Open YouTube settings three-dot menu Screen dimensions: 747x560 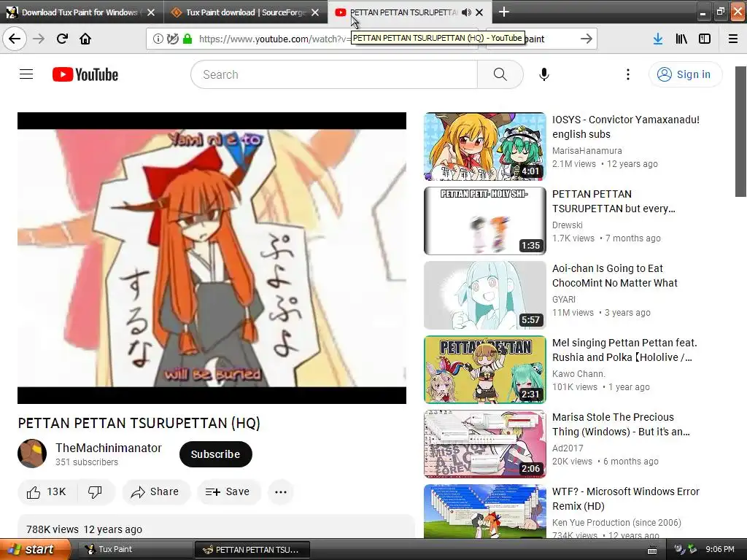coord(628,74)
